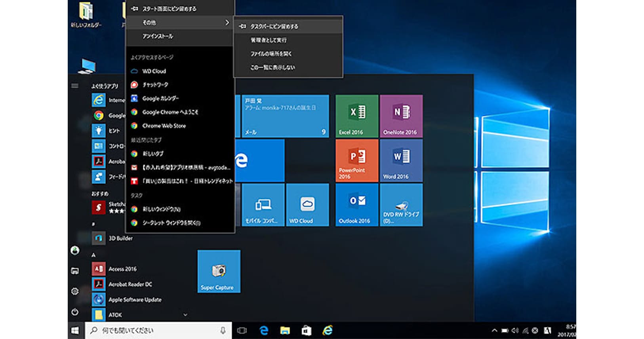Click the power button in the Start menu

click(75, 312)
